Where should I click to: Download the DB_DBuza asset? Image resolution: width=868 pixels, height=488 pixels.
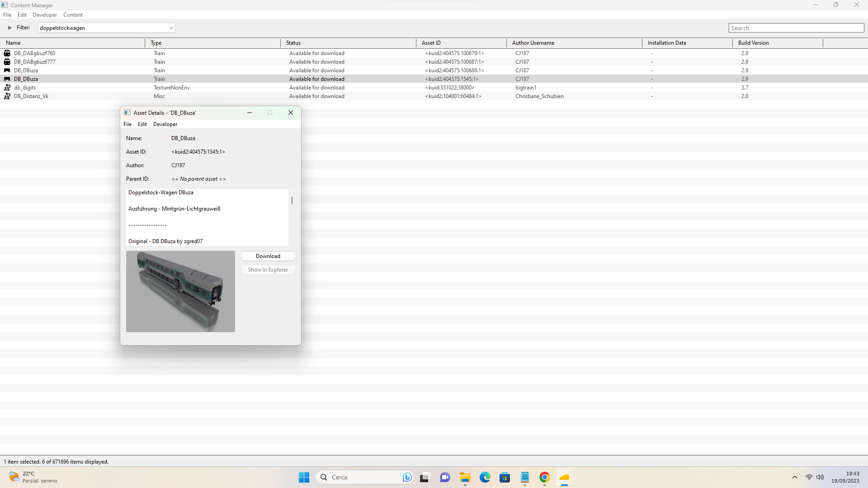pyautogui.click(x=268, y=256)
